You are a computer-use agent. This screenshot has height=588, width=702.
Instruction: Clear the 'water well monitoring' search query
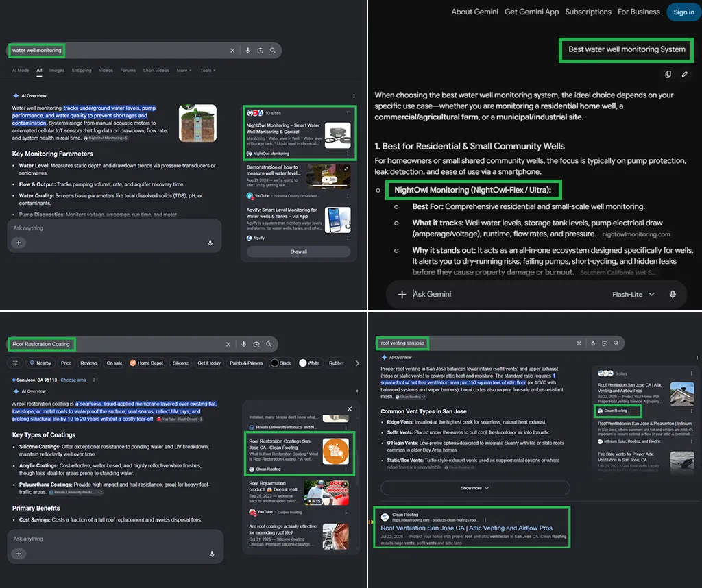point(232,51)
